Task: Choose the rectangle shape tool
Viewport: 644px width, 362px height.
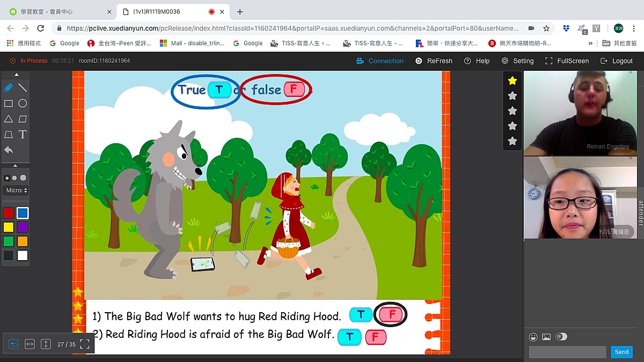Action: click(x=9, y=104)
